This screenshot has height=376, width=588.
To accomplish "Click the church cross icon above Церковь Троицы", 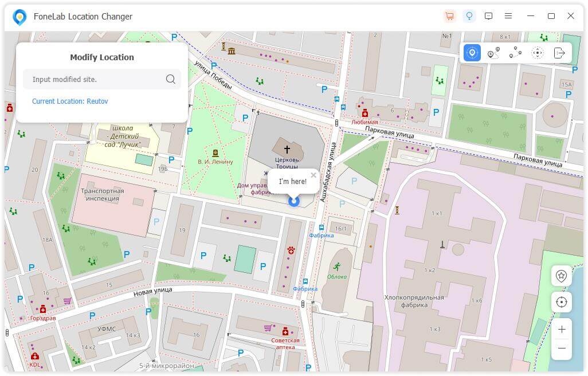I will click(287, 149).
